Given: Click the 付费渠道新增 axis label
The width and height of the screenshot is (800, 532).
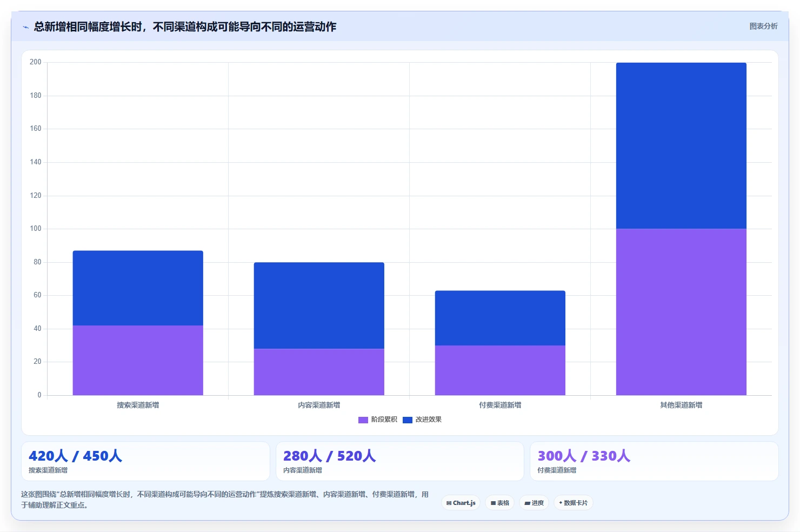Looking at the screenshot, I should [x=500, y=405].
